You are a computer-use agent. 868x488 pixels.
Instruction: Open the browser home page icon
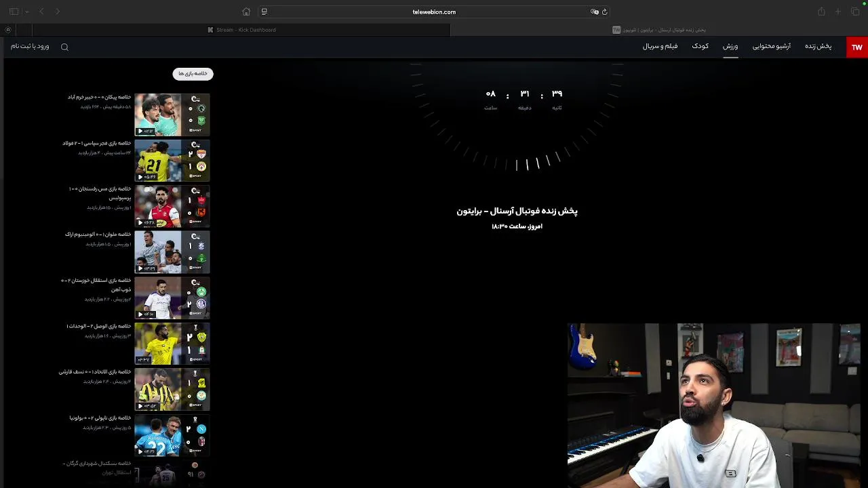click(246, 12)
